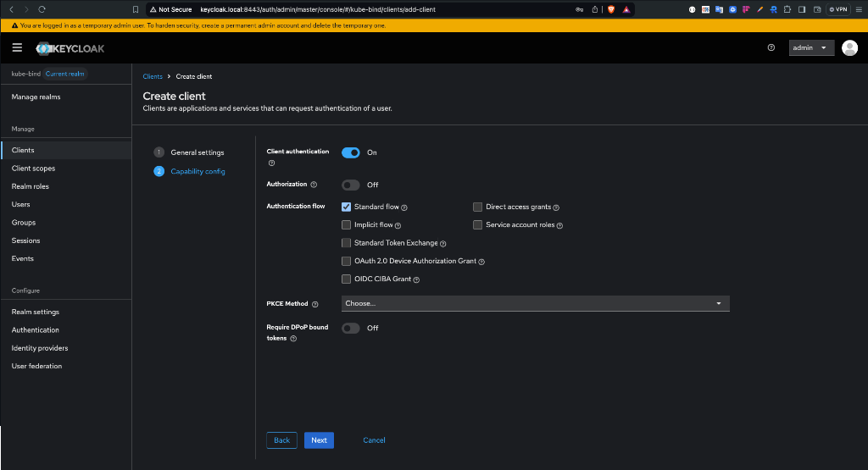Viewport: 868px width, 470px height.
Task: Check the Direct access grants checkbox
Action: coord(477,207)
